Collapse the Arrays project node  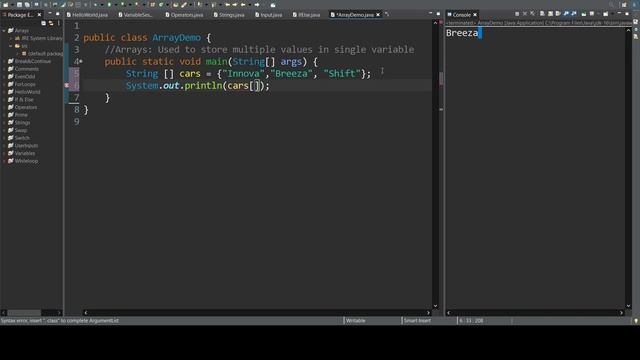[4, 31]
